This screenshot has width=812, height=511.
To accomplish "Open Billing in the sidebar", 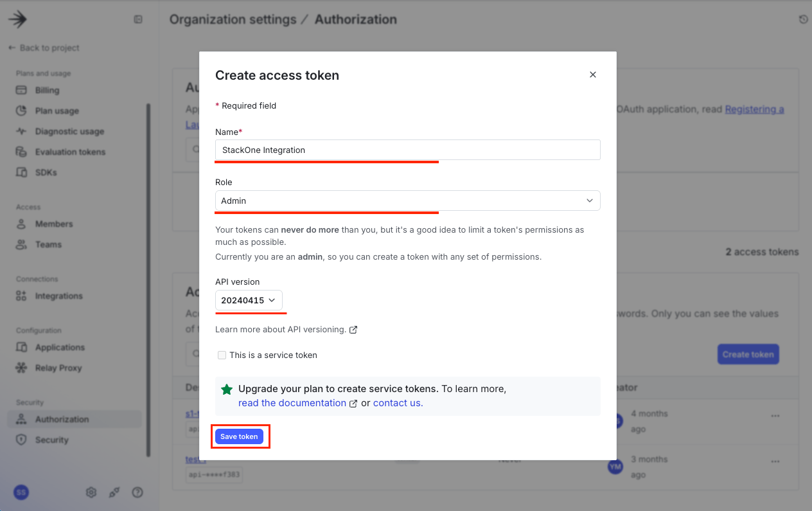I will pos(47,90).
